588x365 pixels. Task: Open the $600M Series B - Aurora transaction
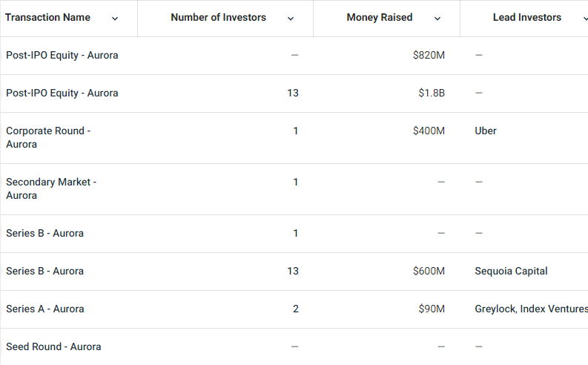(x=44, y=271)
